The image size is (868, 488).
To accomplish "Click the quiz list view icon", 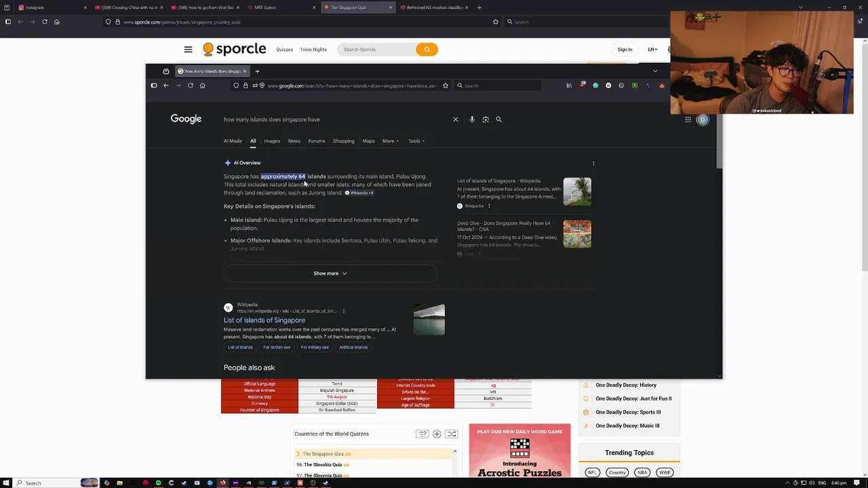I will pos(422,434).
